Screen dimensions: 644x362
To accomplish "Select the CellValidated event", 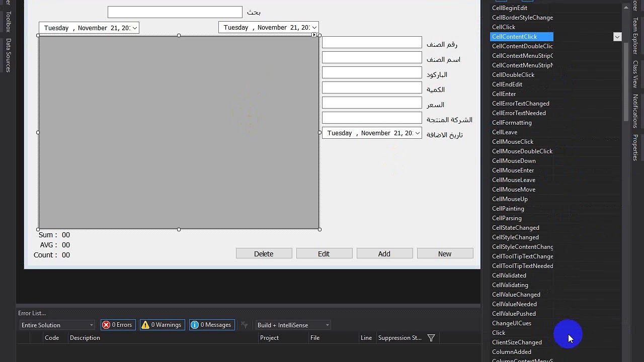I will coord(509,276).
